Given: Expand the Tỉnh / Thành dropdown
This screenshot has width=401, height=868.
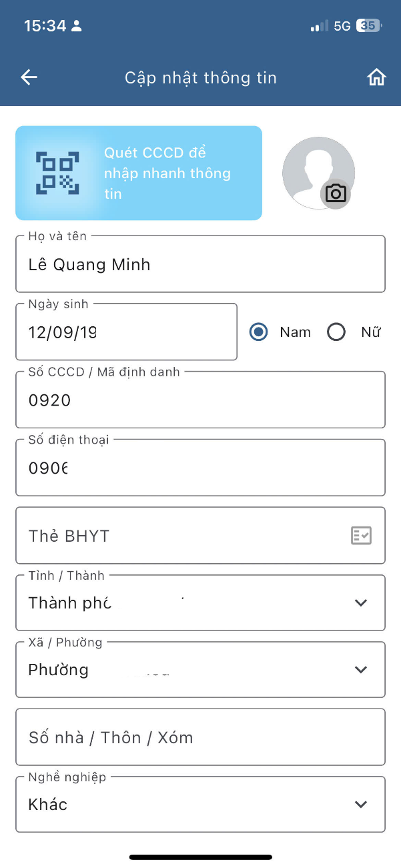Looking at the screenshot, I should tap(361, 602).
